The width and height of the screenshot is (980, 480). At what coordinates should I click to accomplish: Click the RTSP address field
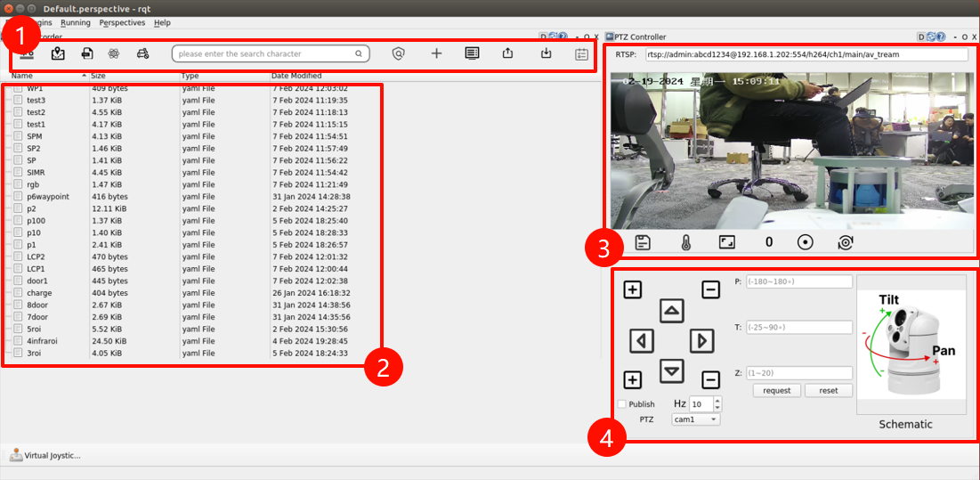pyautogui.click(x=806, y=55)
